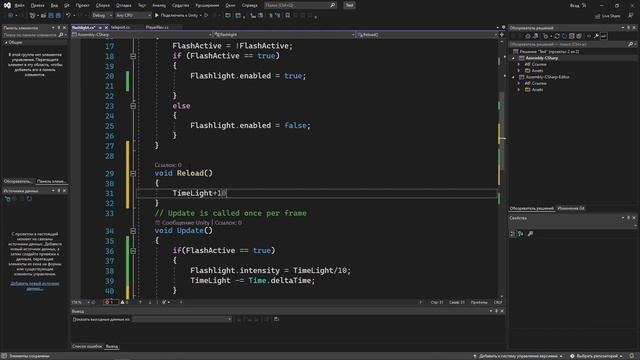Open the Отладка menu
The width and height of the screenshot is (640, 360).
pyautogui.click(x=124, y=6)
